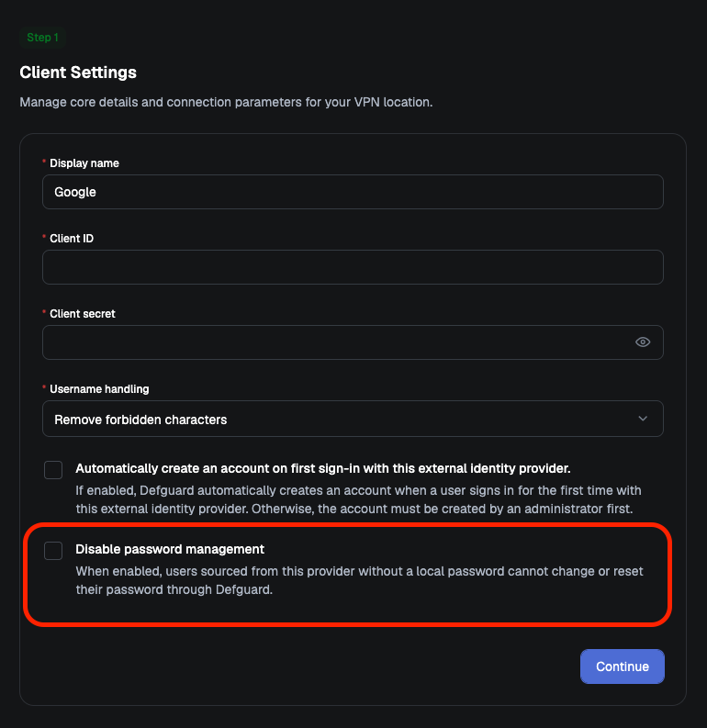Click the Client Settings heading
The image size is (707, 728).
point(78,73)
